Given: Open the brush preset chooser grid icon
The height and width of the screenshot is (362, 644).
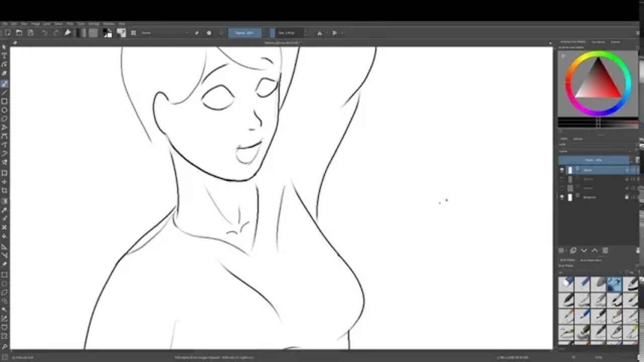Looking at the screenshot, I should (x=133, y=33).
